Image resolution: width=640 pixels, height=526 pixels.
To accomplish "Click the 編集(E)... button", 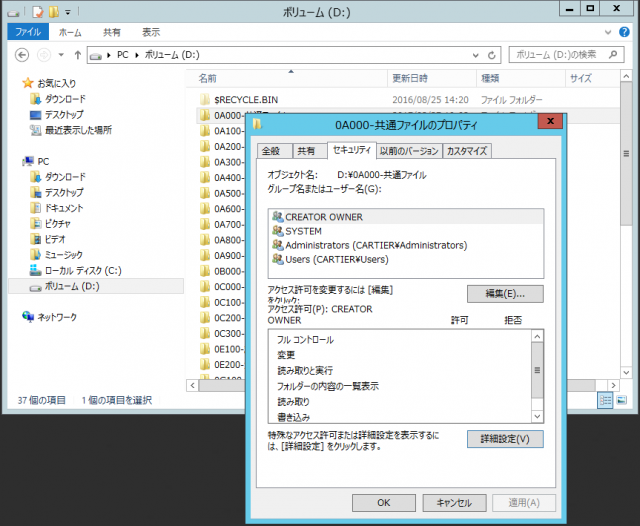I will click(504, 294).
